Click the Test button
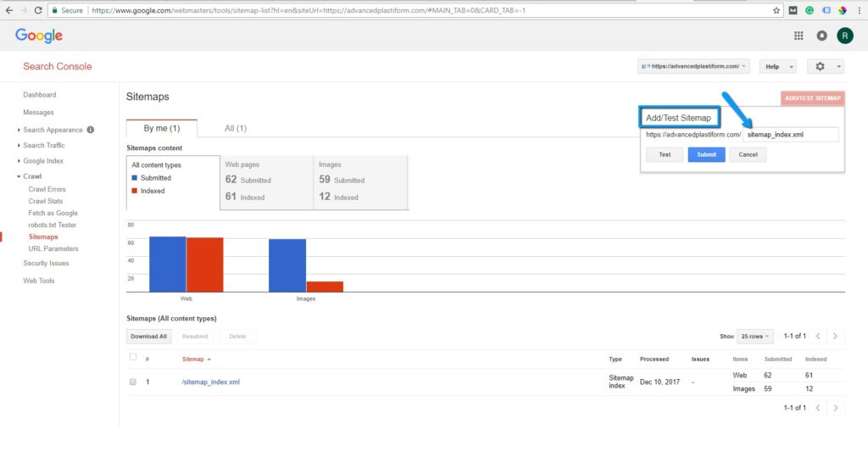This screenshot has width=868, height=451. 665,155
